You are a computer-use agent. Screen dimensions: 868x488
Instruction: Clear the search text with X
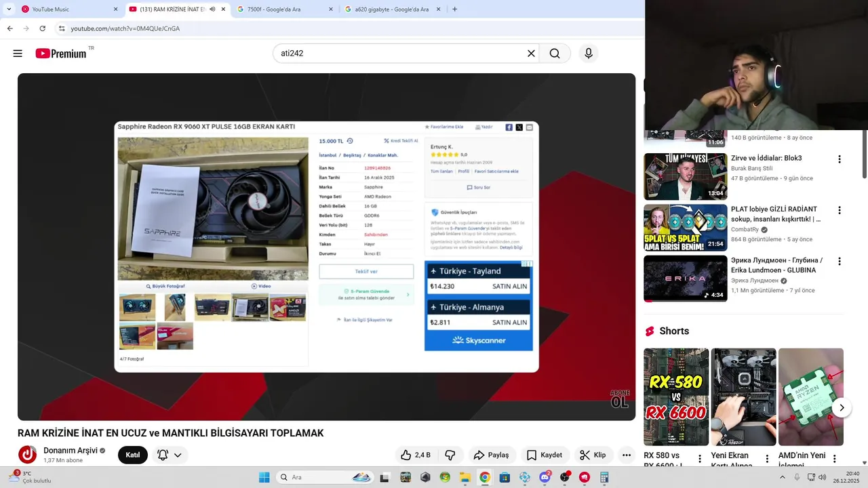coord(531,54)
